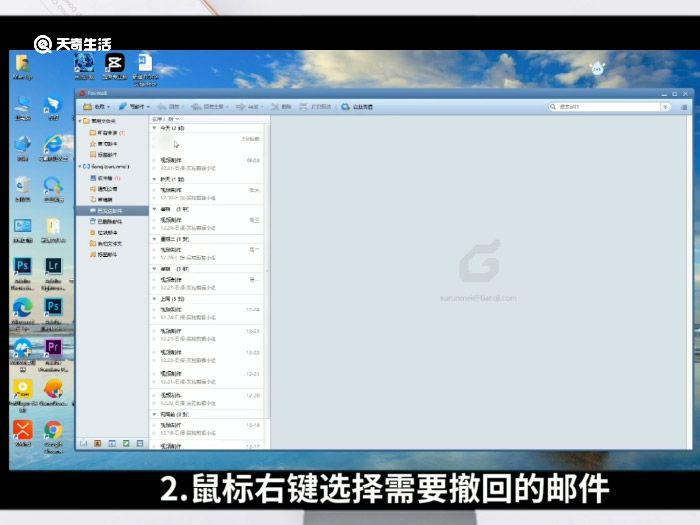700x525 pixels.
Task: Select the Internet Explorer desktop shortcut
Action: tap(54, 148)
